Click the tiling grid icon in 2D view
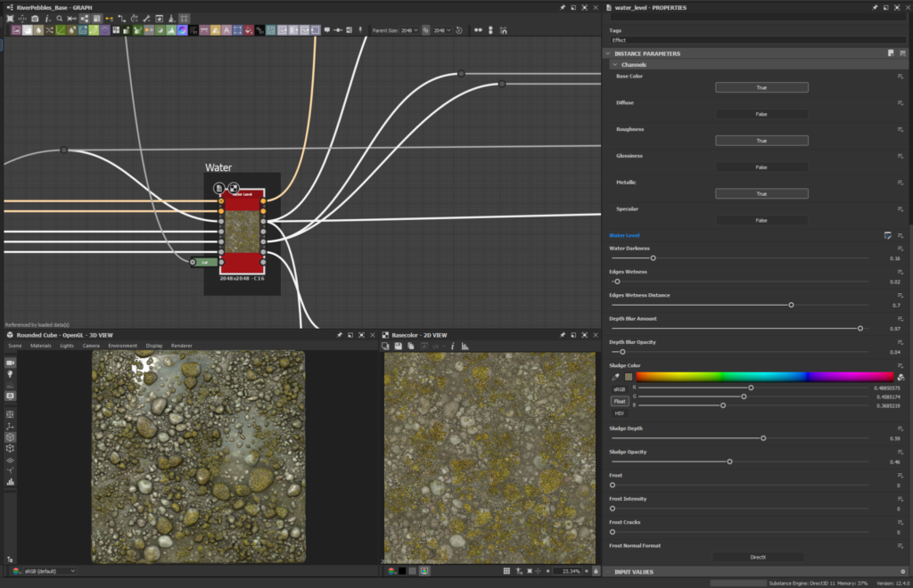The height and width of the screenshot is (588, 913). click(506, 570)
